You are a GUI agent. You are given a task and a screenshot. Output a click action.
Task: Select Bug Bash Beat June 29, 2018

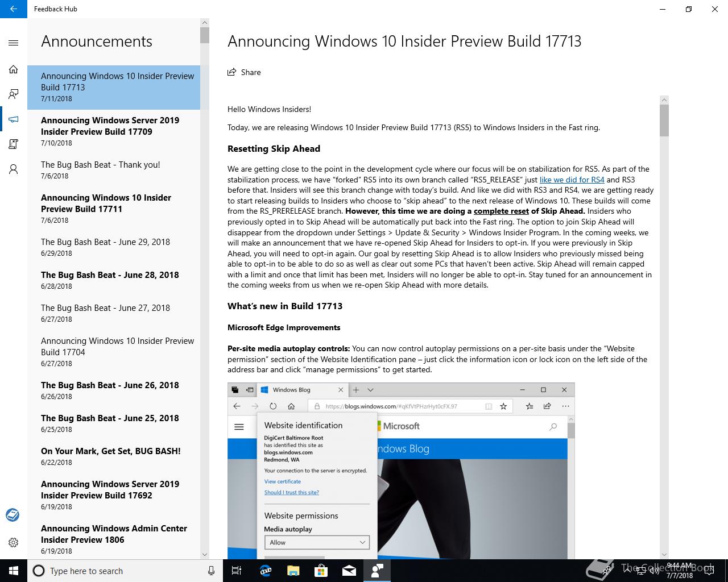pos(114,247)
